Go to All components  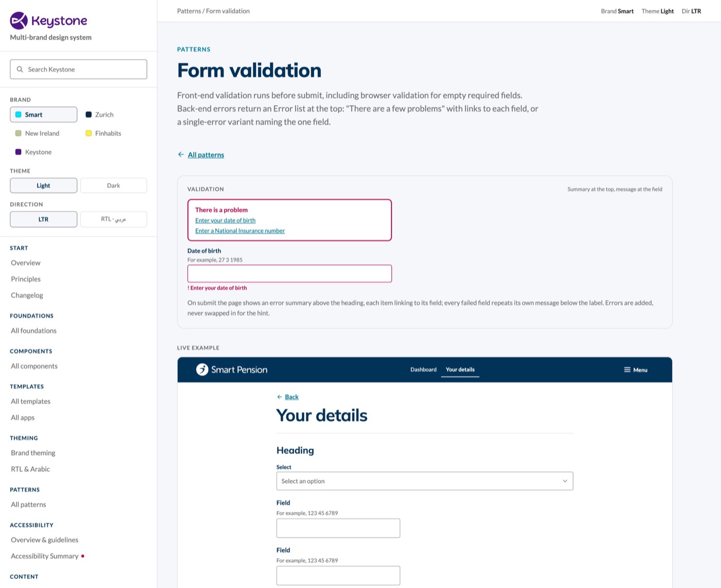coord(35,366)
